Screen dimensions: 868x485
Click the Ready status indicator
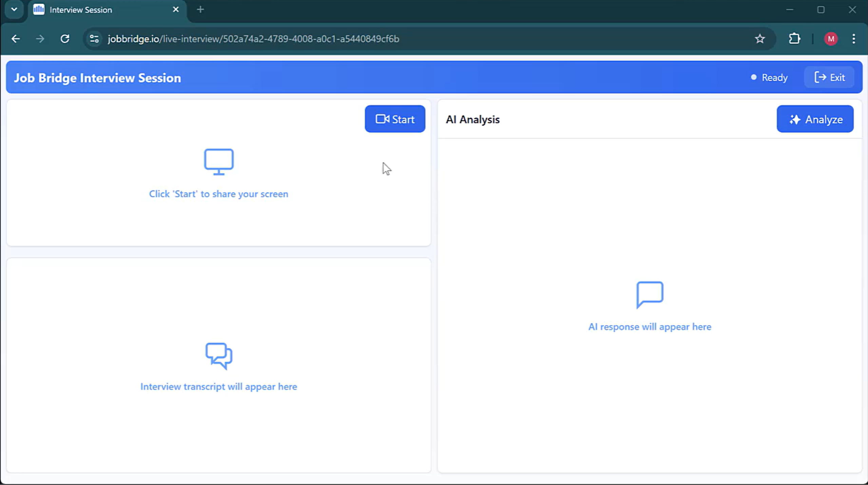769,78
